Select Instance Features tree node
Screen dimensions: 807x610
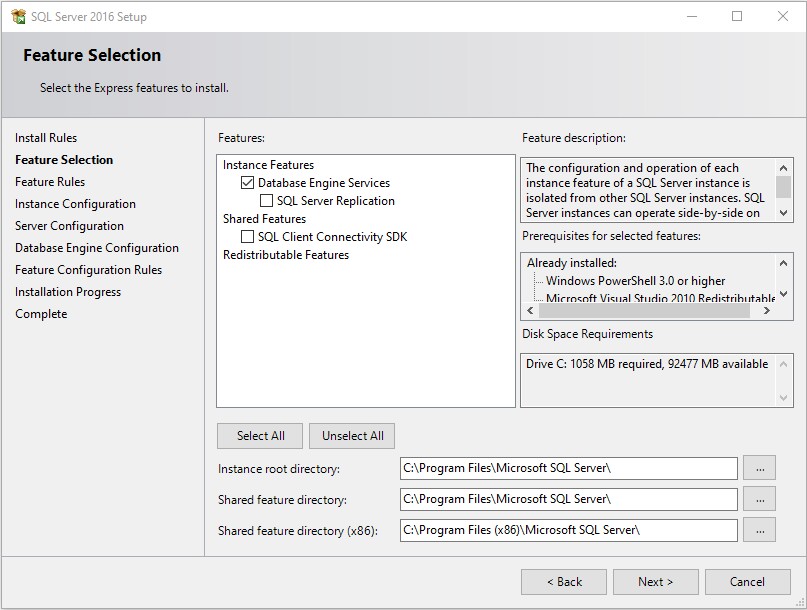tap(268, 165)
